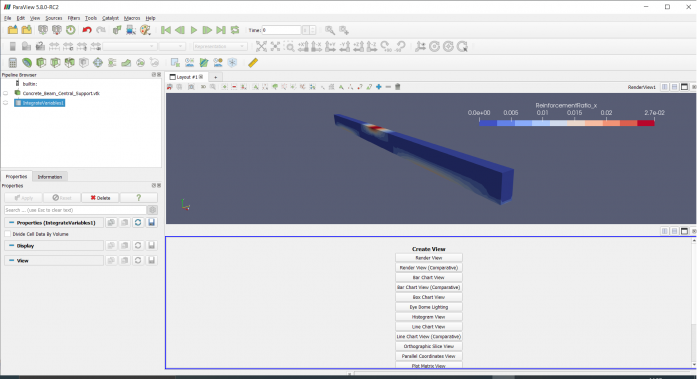Click the Properties help question button
The image size is (700, 379).
click(x=138, y=198)
